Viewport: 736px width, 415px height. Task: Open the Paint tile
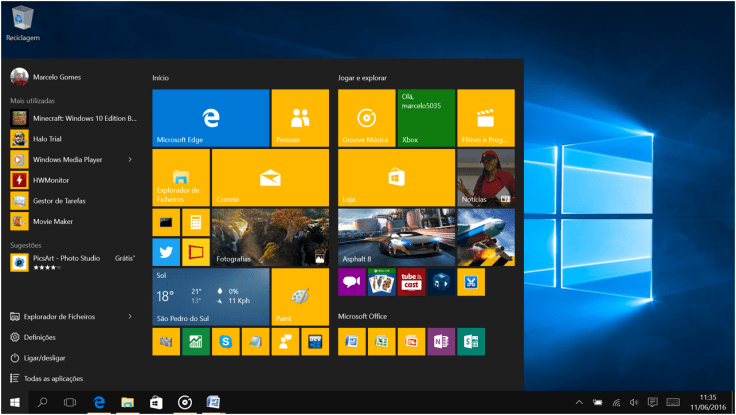pos(300,297)
